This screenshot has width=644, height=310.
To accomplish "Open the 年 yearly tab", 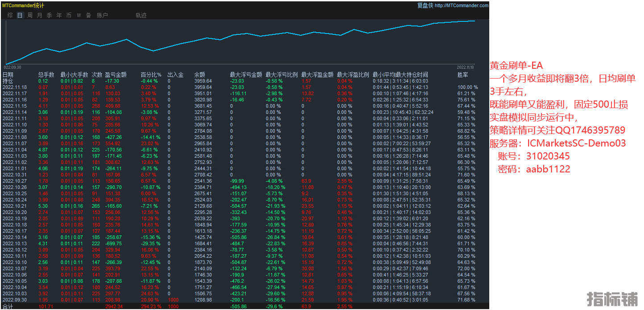I will coord(59,15).
